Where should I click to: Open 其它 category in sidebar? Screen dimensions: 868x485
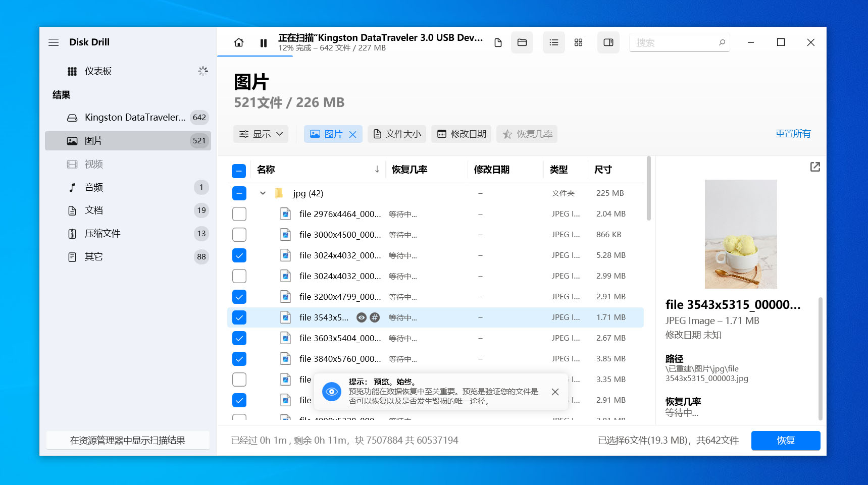coord(128,257)
